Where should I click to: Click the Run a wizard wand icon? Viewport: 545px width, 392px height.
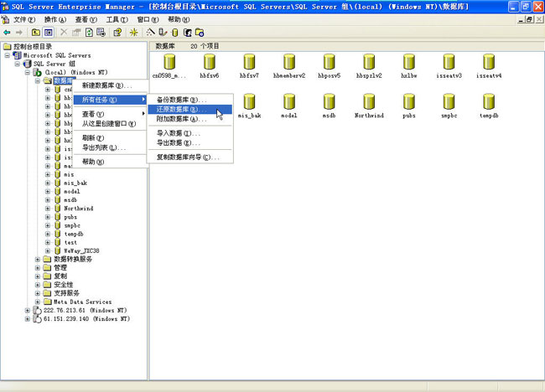click(150, 33)
